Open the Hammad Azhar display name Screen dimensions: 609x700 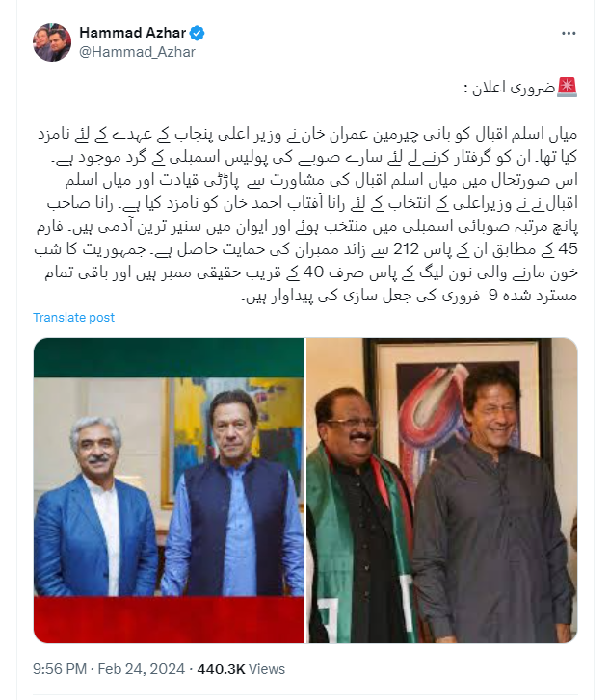[133, 33]
